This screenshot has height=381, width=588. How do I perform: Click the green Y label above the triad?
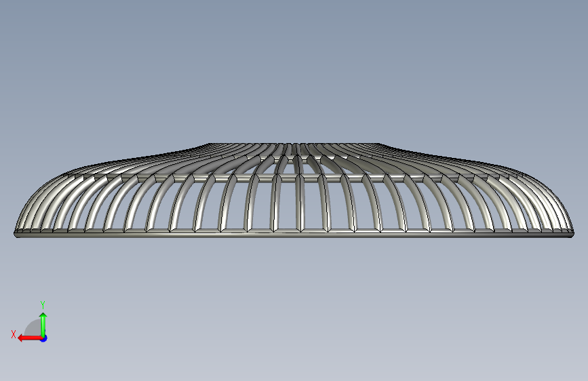tap(43, 304)
